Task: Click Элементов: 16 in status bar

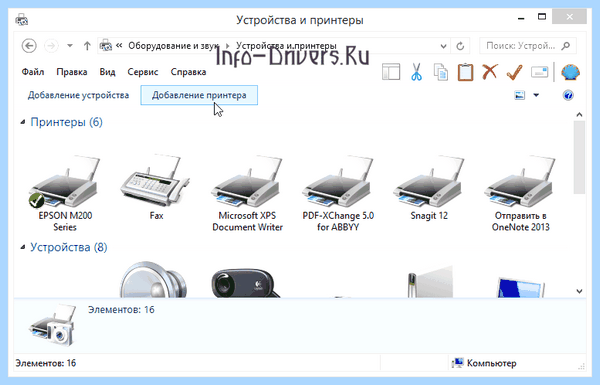Action: [46, 363]
